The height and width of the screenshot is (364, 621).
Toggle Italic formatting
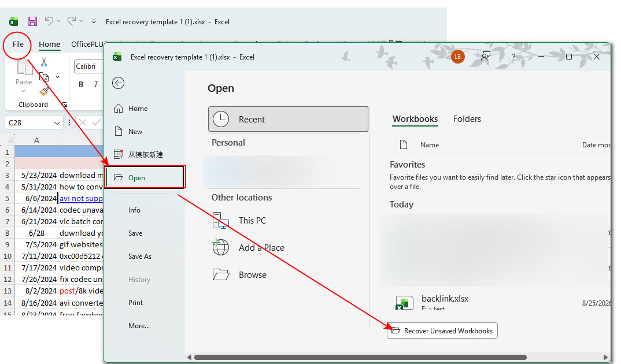click(x=95, y=84)
